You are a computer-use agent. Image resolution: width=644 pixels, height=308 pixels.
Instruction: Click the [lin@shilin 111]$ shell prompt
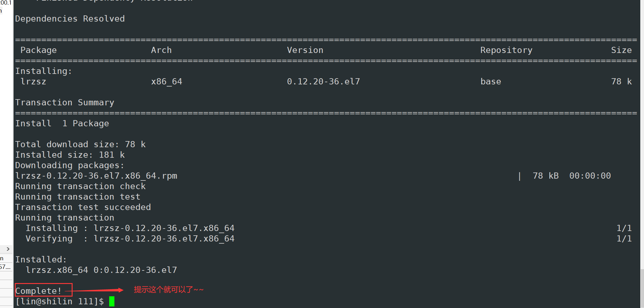[60, 301]
